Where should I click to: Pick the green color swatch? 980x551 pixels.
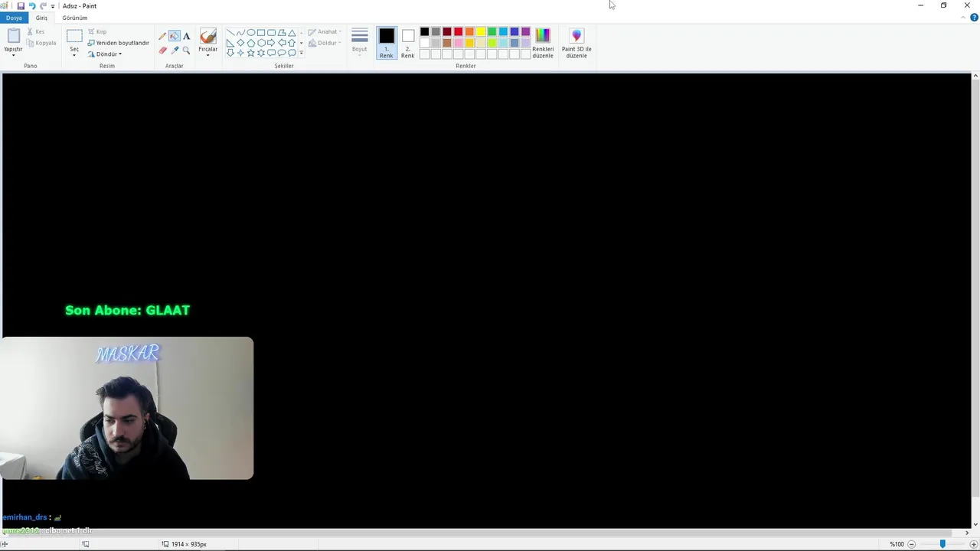pyautogui.click(x=492, y=31)
